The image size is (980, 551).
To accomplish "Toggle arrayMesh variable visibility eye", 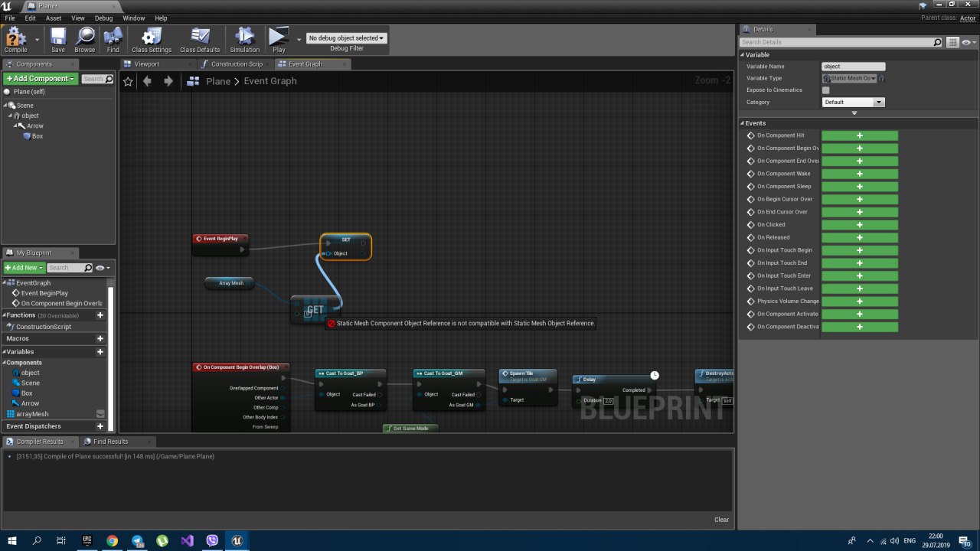I will tap(100, 414).
